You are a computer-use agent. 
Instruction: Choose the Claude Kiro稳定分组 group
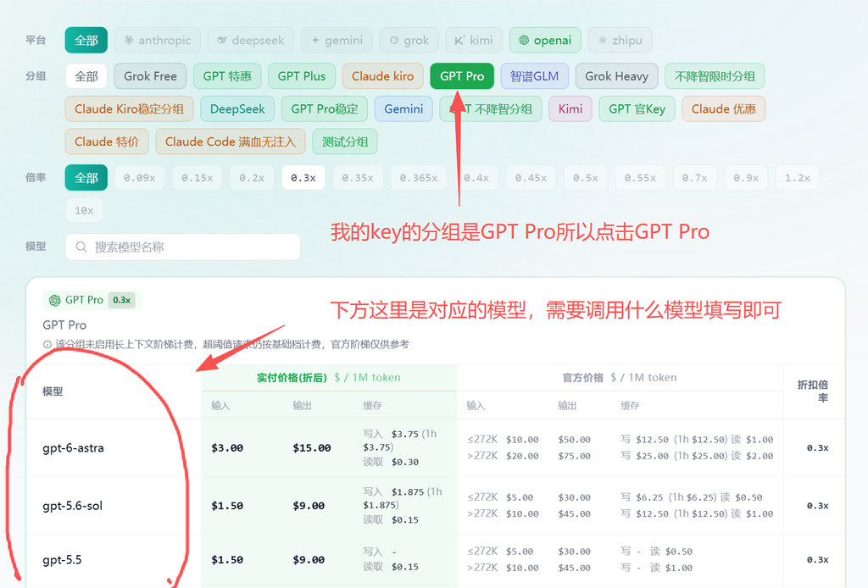point(129,109)
